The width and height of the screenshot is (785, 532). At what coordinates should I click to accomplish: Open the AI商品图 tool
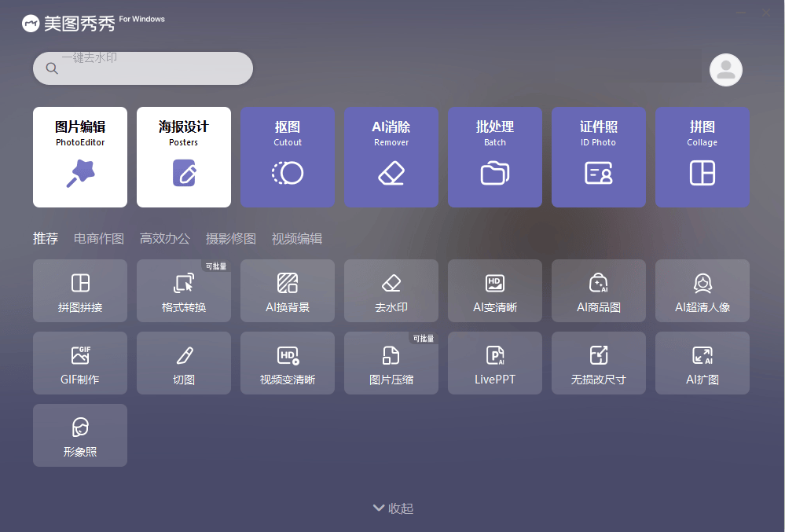click(x=598, y=290)
